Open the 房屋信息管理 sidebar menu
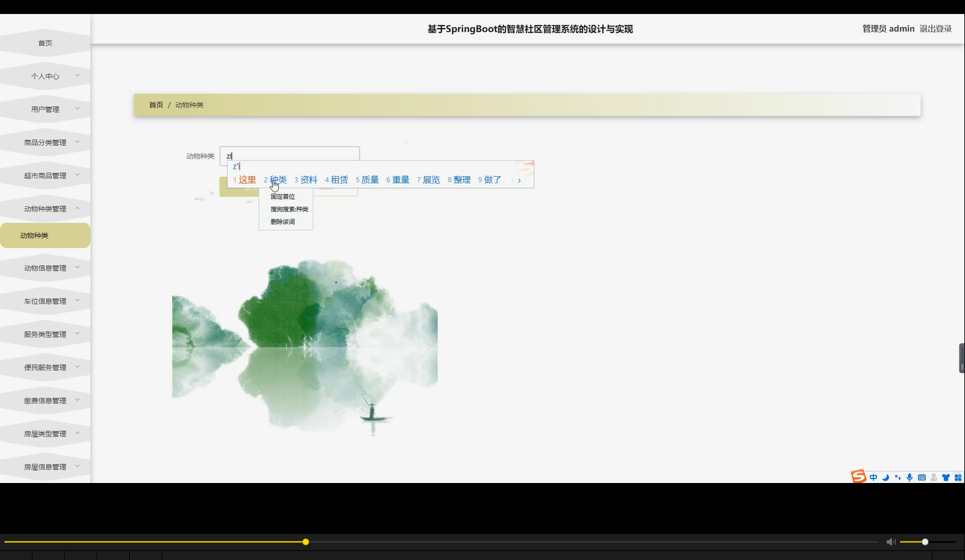The image size is (965, 560). tap(45, 466)
